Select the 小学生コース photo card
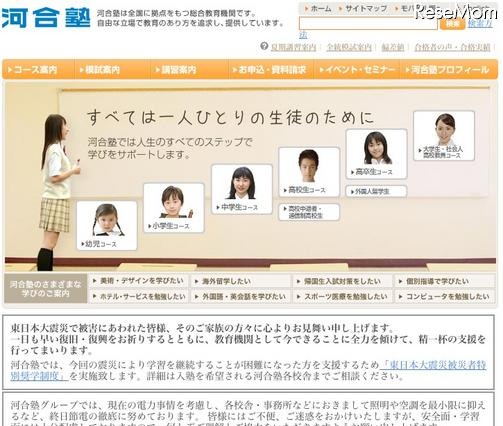Screen dimensions: 503x426 [x=173, y=207]
